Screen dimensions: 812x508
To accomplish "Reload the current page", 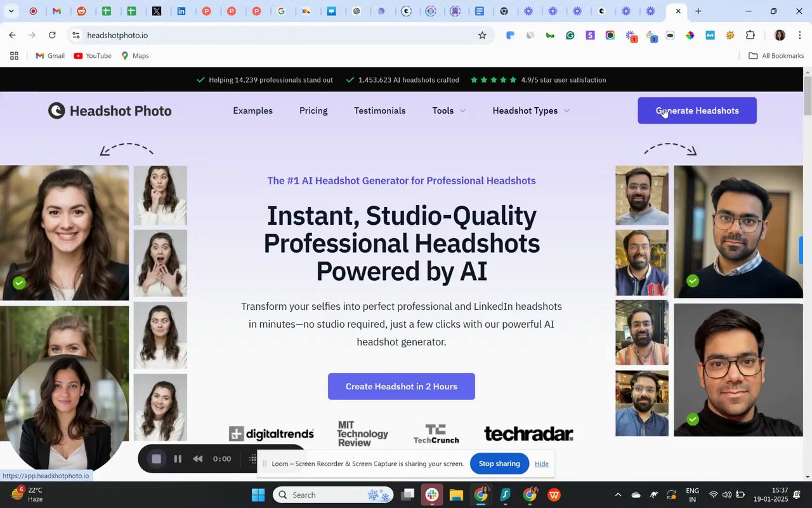I will [x=52, y=35].
